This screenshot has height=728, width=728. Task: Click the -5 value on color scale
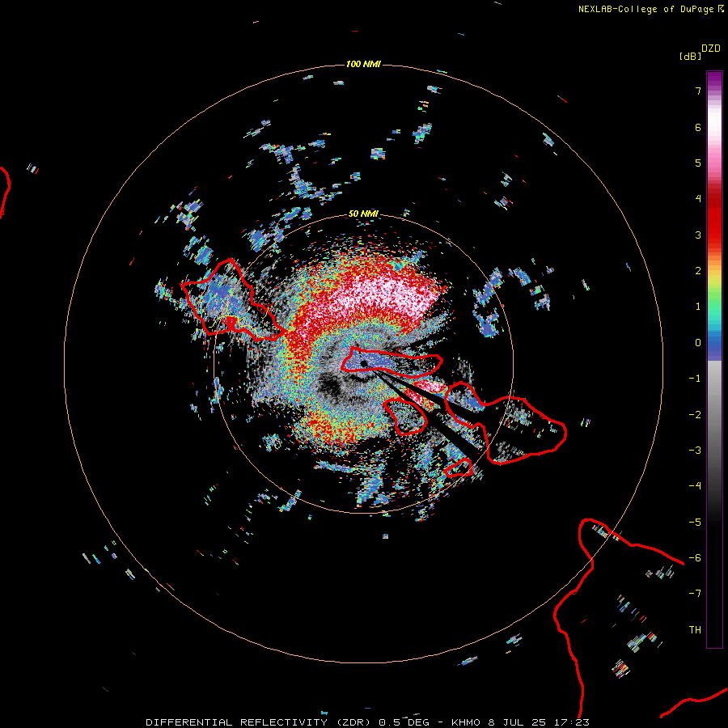click(695, 523)
